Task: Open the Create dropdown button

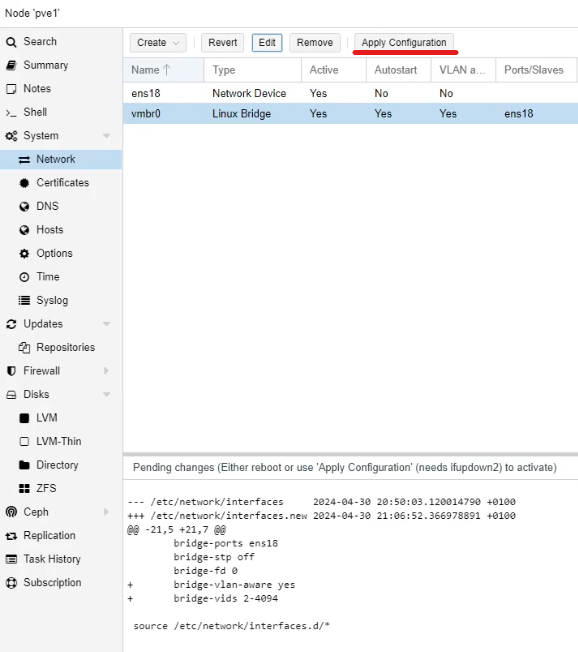Action: coord(158,43)
